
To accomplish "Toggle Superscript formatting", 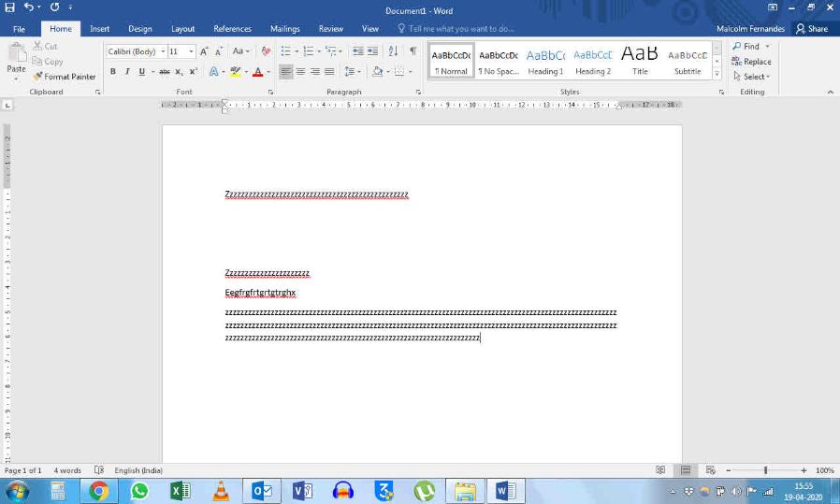I will tap(194, 71).
